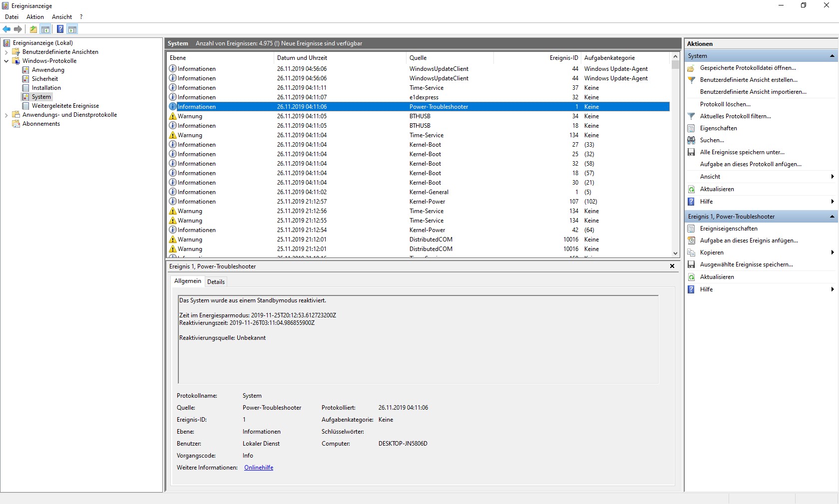The width and height of the screenshot is (839, 504).
Task: Click the green up-arrow folder toolbar icon
Action: click(33, 29)
